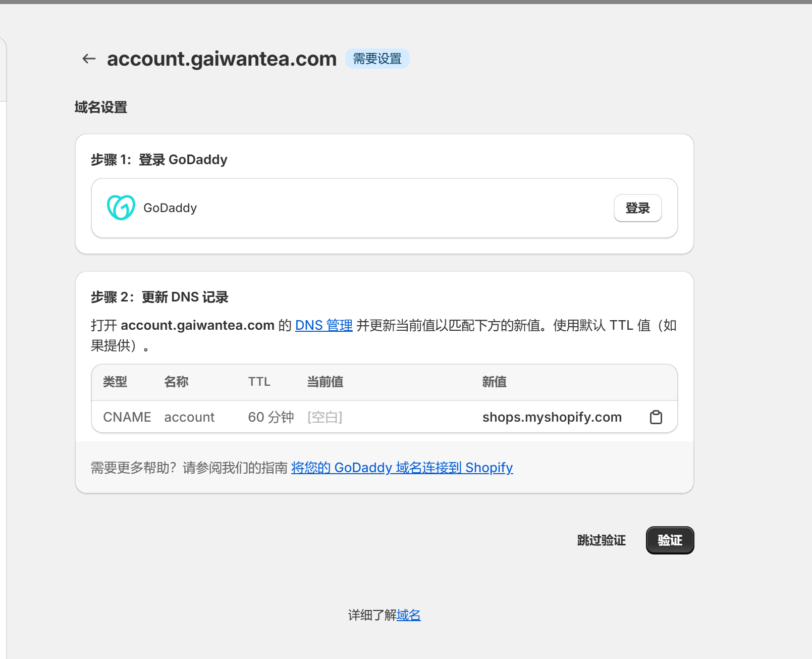812x659 pixels.
Task: Click the 跳过验证 button
Action: point(601,540)
